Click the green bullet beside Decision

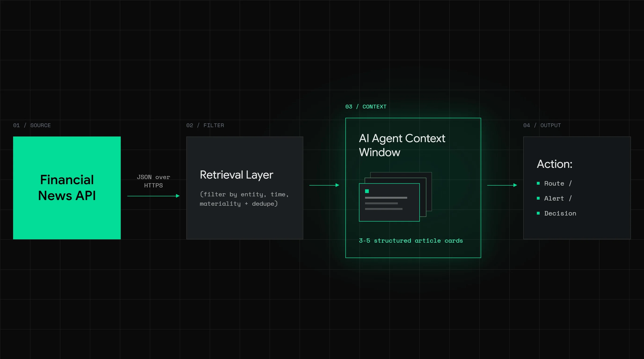[538, 213]
